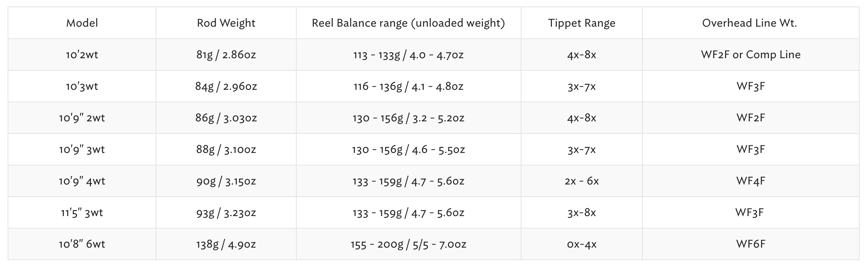The height and width of the screenshot is (267, 868).
Task: Click the Reel Balance range column header
Action: (x=408, y=23)
